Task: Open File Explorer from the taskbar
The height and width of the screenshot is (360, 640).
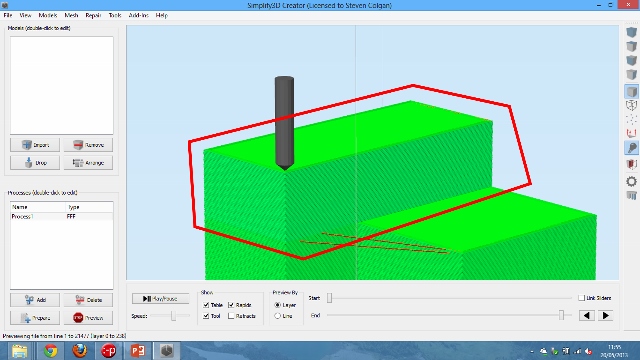Action: (x=19, y=351)
